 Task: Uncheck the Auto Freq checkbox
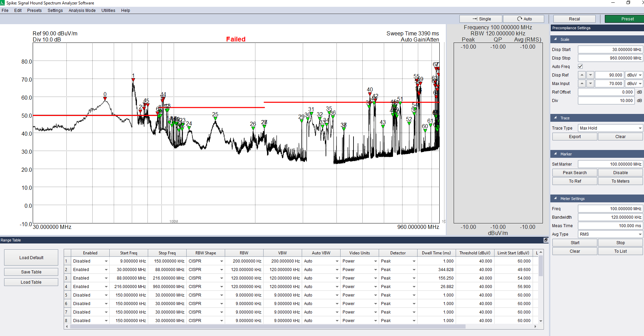(580, 67)
